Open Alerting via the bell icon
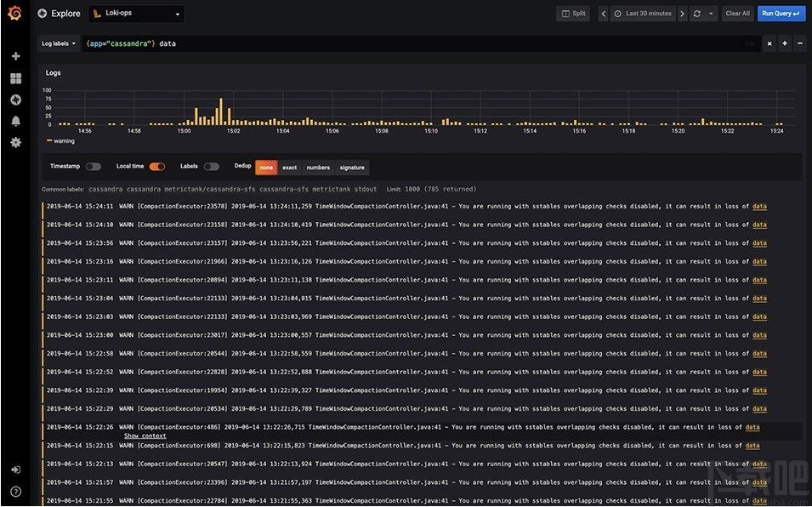This screenshot has height=507, width=812. (15, 120)
